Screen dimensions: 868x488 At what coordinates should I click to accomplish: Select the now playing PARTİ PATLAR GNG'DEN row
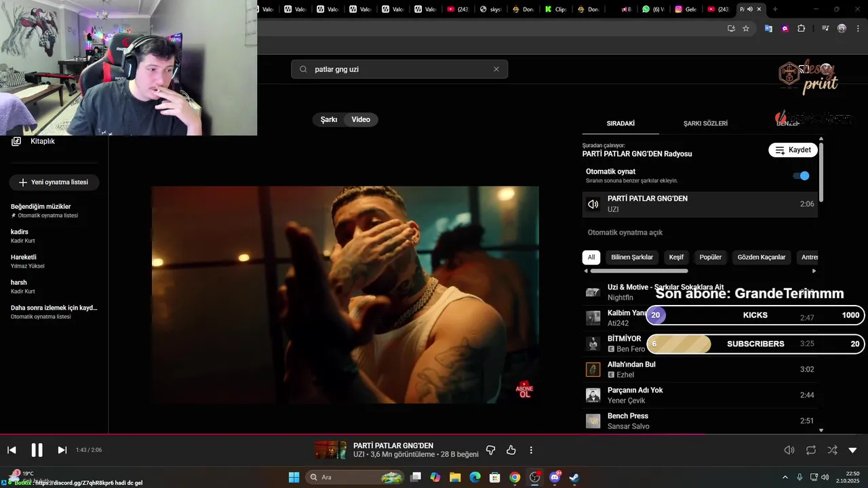point(700,204)
